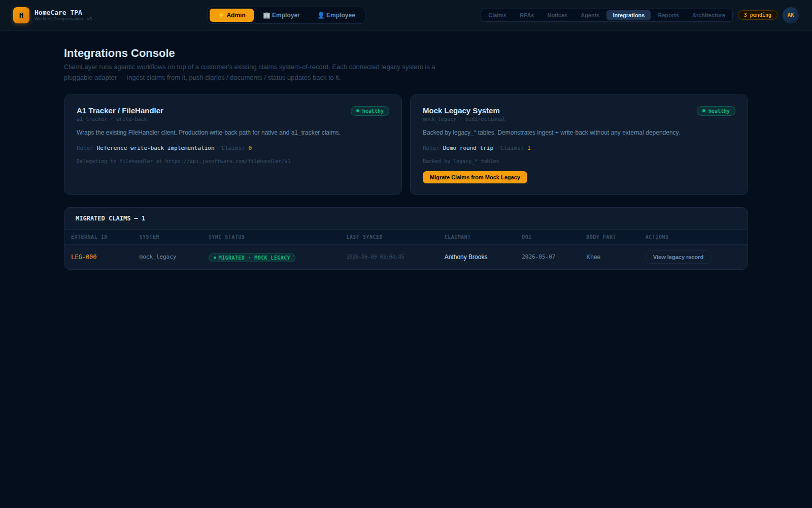Click Migrate Claims from Mock Legacy
This screenshot has width=812, height=508.
475,177
